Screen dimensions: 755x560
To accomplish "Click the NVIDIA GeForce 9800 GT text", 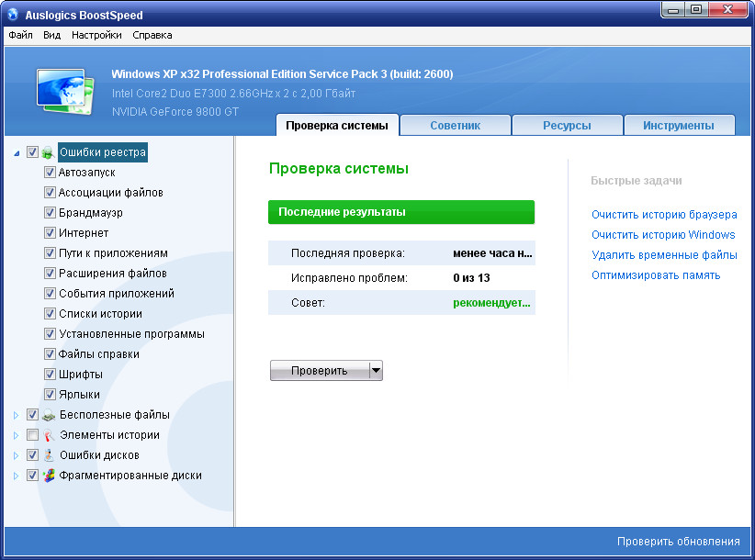I will [x=175, y=112].
